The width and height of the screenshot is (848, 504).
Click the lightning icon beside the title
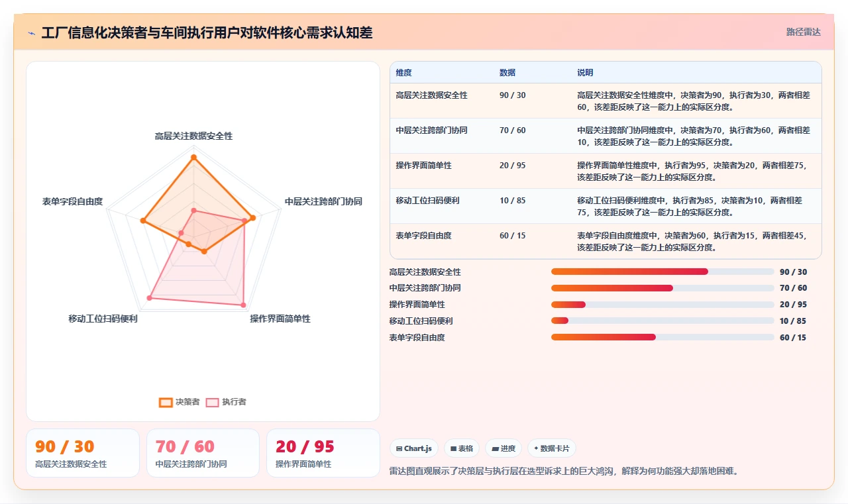31,33
